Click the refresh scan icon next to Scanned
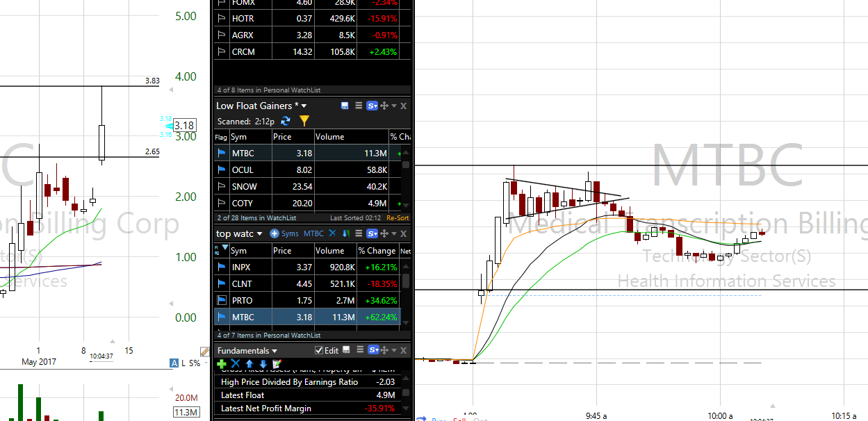Viewport: 868px width, 421px height. (x=286, y=121)
